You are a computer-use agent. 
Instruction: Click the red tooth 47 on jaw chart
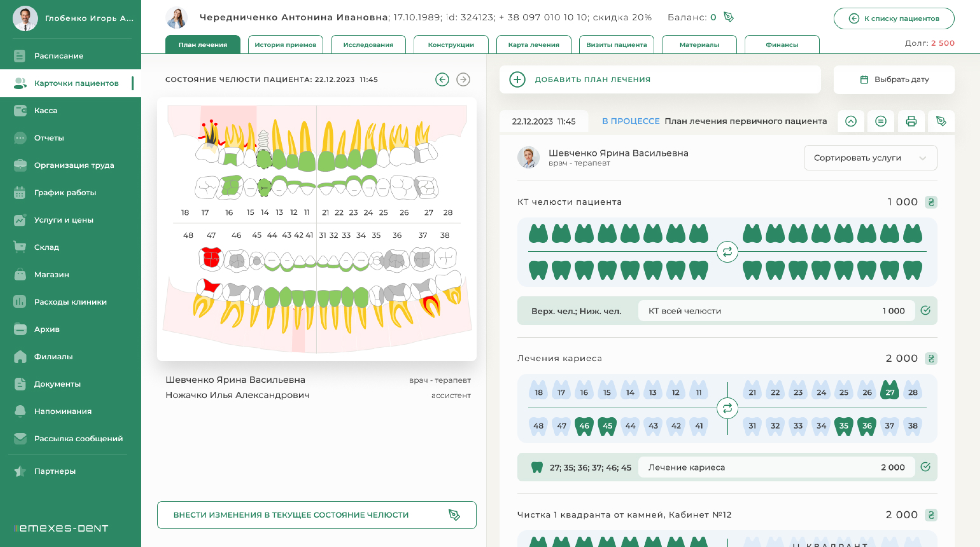tap(211, 258)
